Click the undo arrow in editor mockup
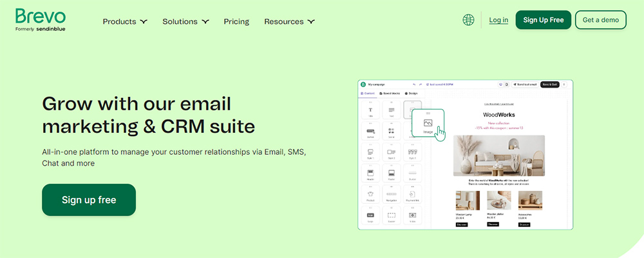Screen dimensions: 644x258 click(414, 84)
